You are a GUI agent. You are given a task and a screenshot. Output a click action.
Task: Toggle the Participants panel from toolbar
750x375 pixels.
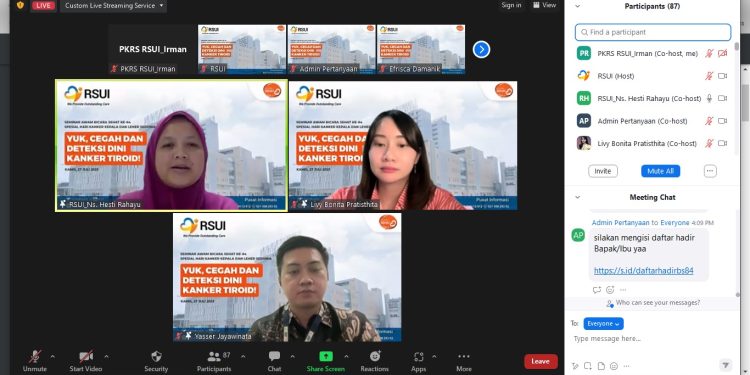click(214, 361)
